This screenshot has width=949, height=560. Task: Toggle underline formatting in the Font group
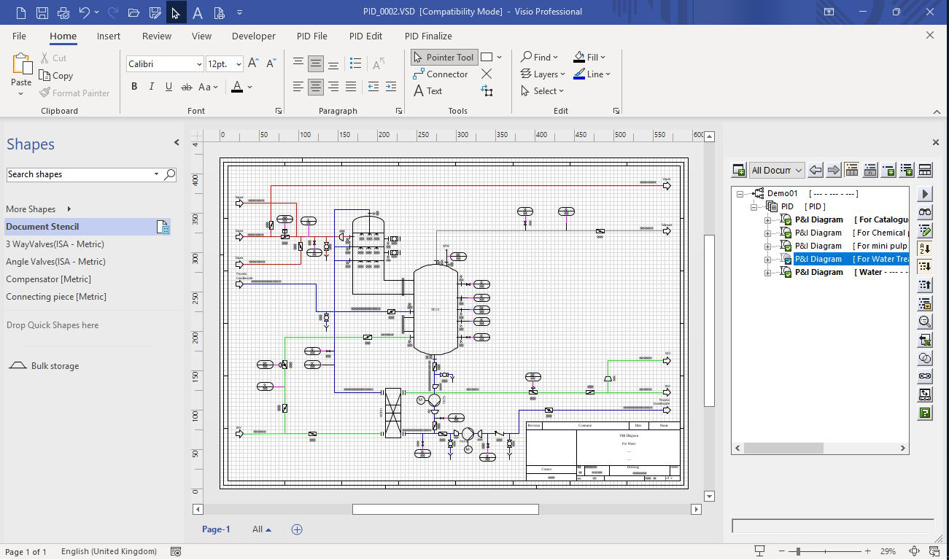click(168, 86)
